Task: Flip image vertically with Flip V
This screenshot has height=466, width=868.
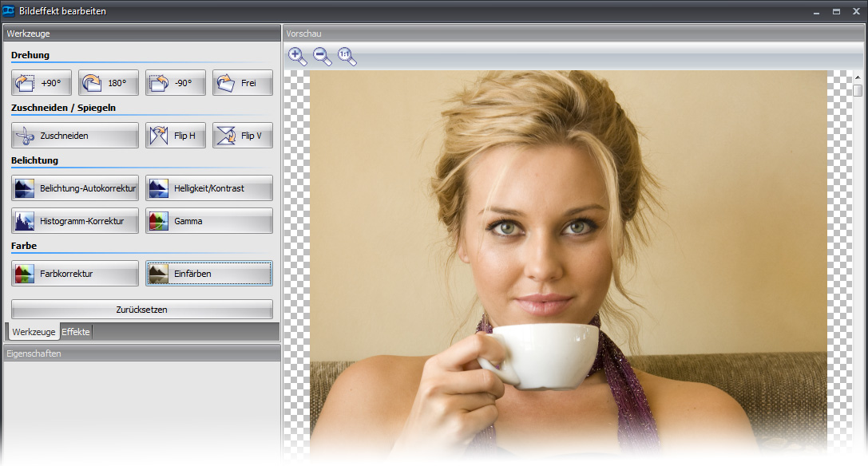Action: pyautogui.click(x=243, y=136)
